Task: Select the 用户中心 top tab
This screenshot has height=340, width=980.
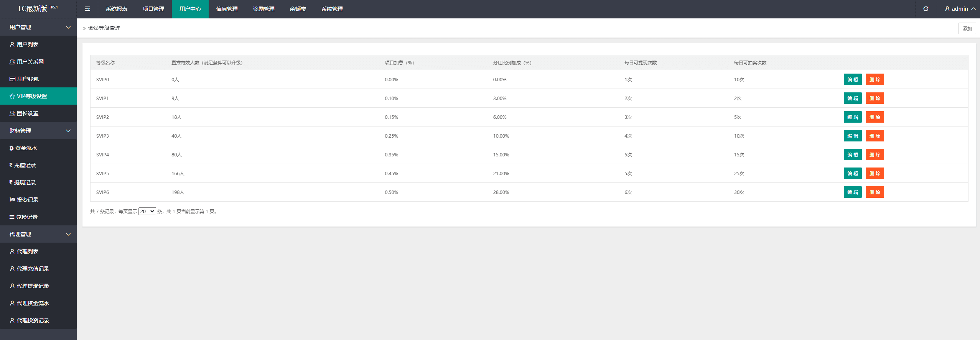Action: (190, 9)
